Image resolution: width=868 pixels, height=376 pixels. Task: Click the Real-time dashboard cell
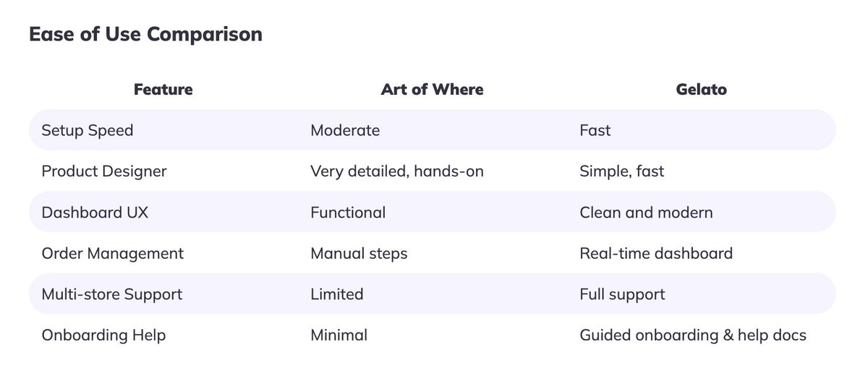656,253
